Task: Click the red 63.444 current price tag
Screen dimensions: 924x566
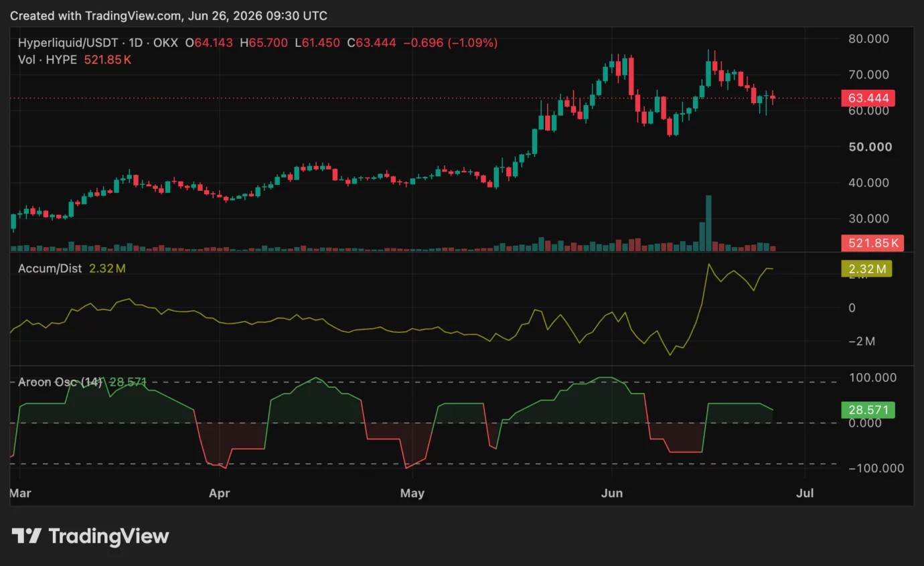Action: coord(868,98)
